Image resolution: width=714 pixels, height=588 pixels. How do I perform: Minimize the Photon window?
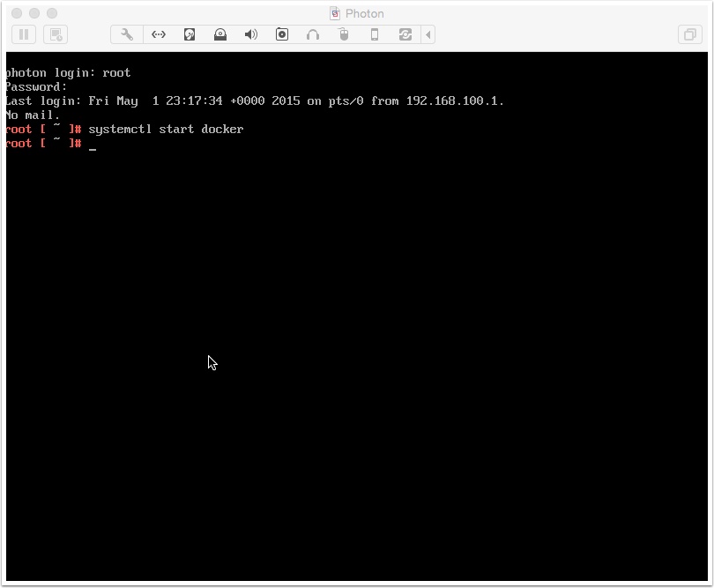34,13
